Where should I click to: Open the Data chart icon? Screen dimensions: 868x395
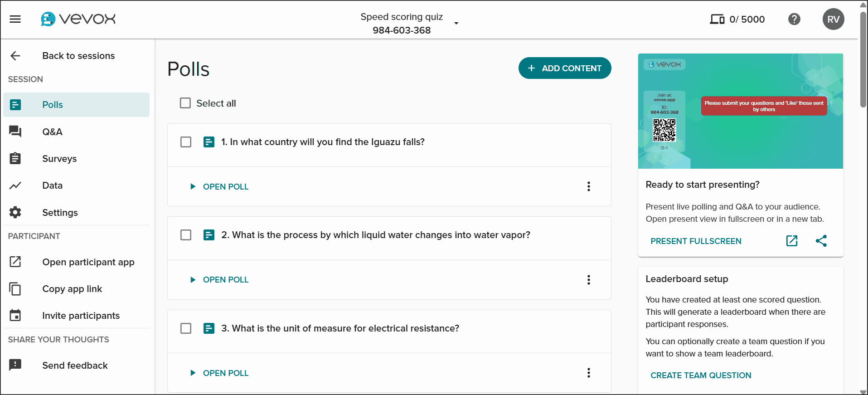(x=15, y=185)
